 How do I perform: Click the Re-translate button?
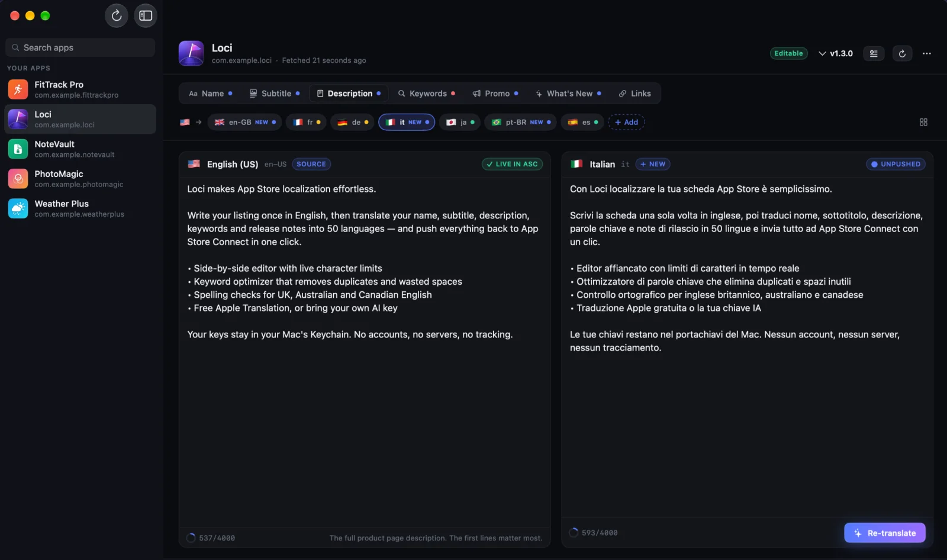[885, 533]
